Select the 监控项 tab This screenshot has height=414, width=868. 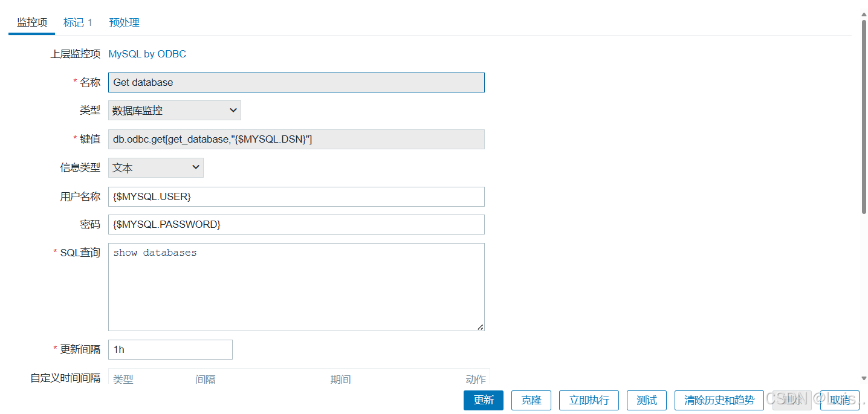point(31,22)
